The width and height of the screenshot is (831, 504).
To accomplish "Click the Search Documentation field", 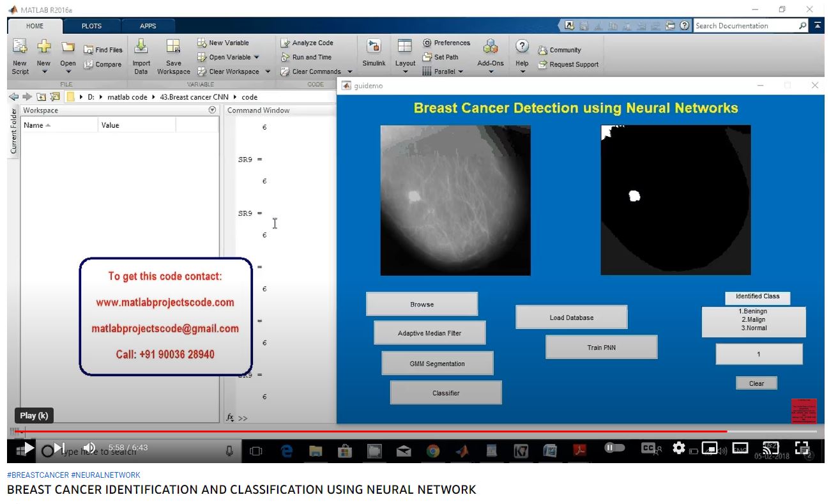I will coord(745,26).
